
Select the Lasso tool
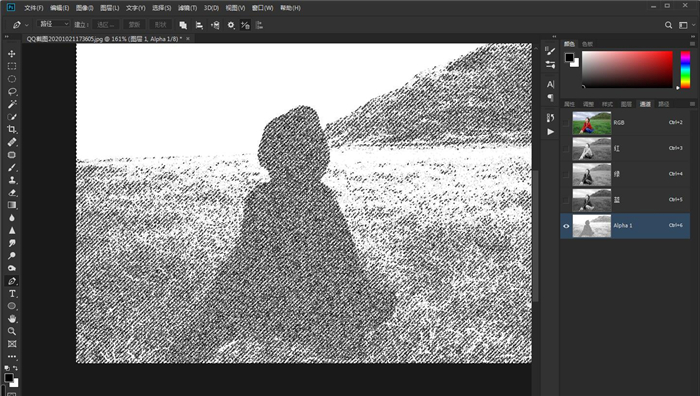coord(12,92)
